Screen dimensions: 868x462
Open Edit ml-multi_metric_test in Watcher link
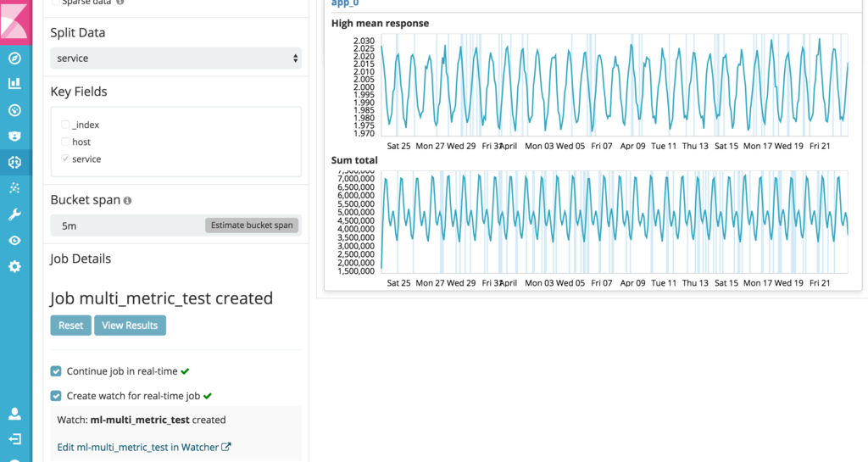[138, 447]
